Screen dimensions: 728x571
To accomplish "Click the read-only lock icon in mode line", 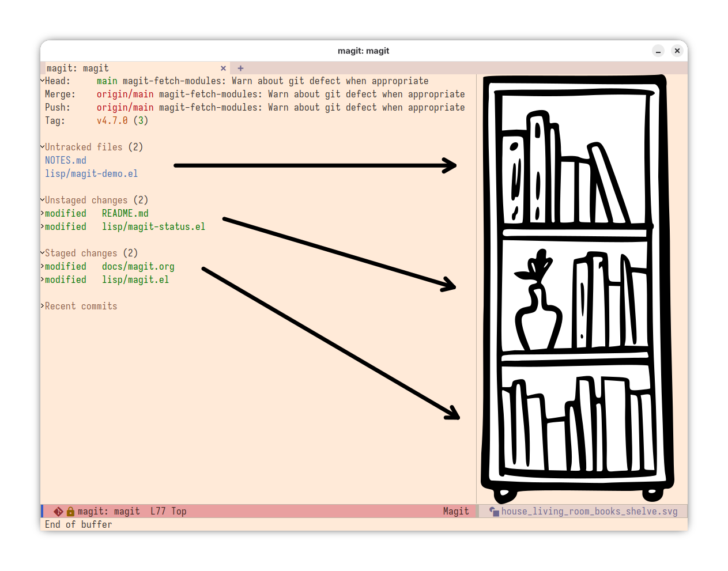I will click(70, 512).
